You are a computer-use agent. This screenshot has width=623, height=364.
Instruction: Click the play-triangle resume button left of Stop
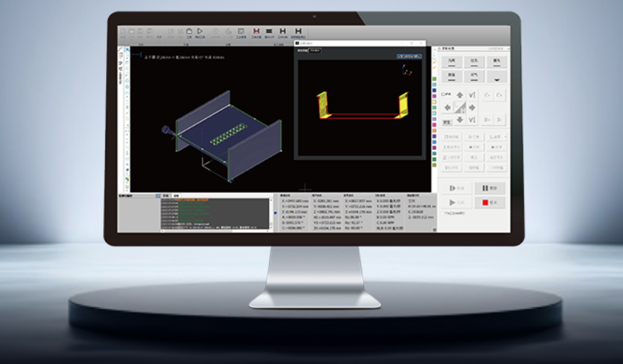[x=456, y=203]
